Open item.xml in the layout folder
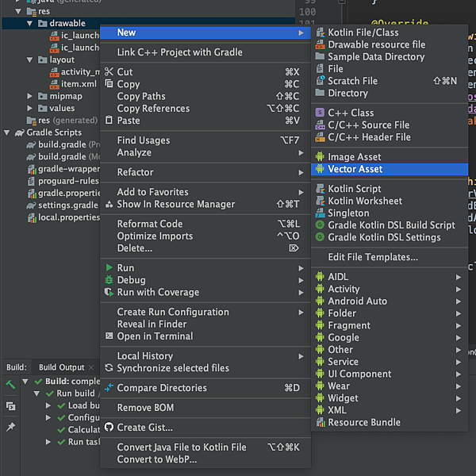The height and width of the screenshot is (476, 476). tap(79, 84)
